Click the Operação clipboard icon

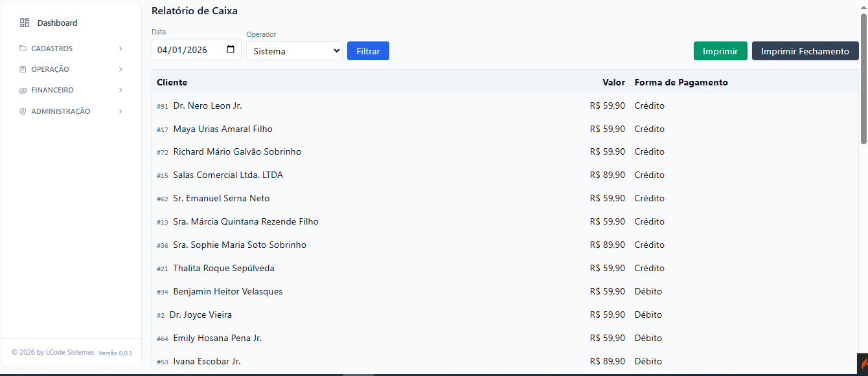tap(23, 69)
